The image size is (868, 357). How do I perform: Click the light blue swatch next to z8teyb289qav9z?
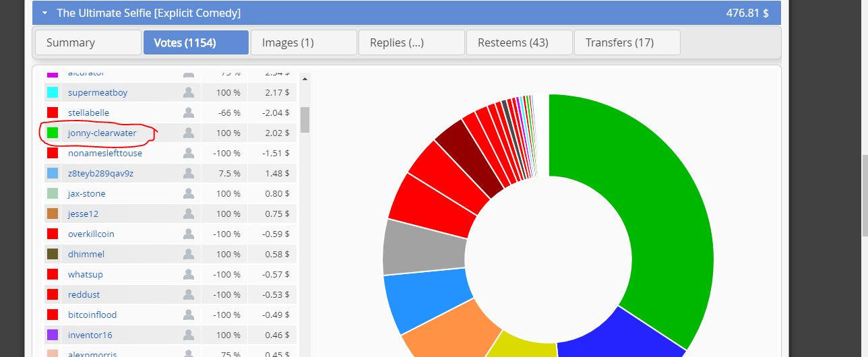53,173
